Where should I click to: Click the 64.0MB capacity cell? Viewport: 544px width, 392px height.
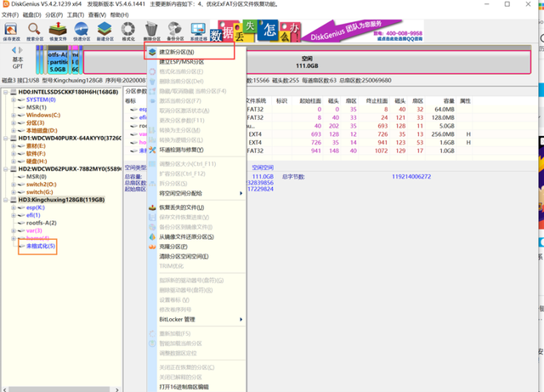coord(445,110)
